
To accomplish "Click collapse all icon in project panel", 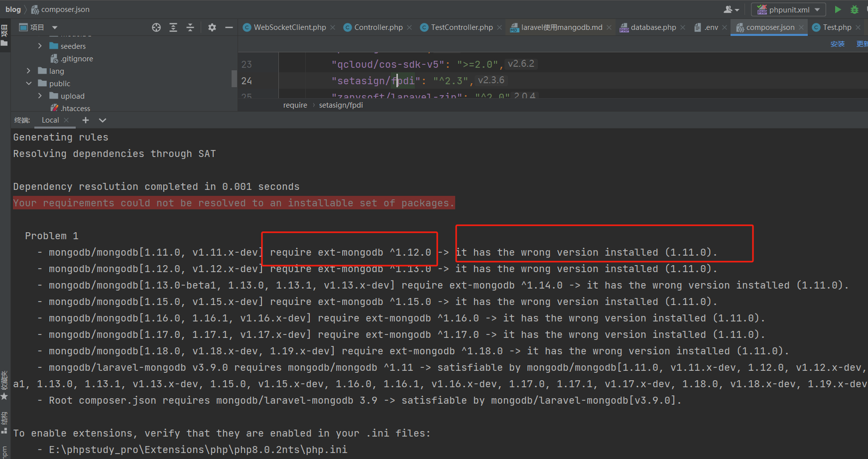I will [190, 27].
